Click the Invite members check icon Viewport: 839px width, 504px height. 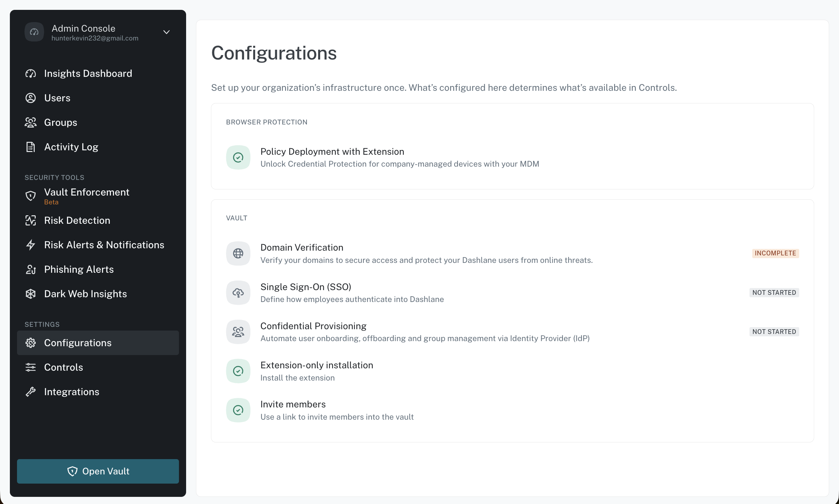(x=238, y=410)
